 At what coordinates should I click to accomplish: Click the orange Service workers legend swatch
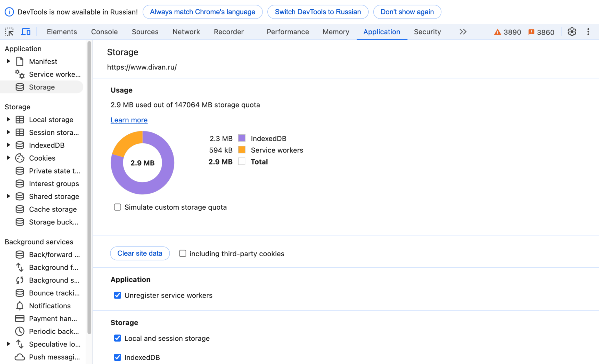pyautogui.click(x=242, y=150)
